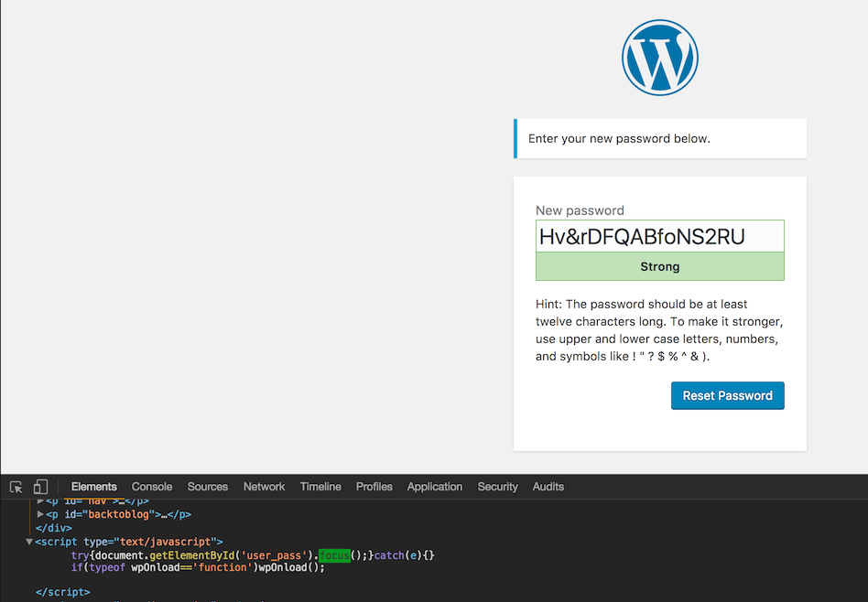Click the highlighted focus text in code
The width and height of the screenshot is (868, 602).
click(334, 555)
